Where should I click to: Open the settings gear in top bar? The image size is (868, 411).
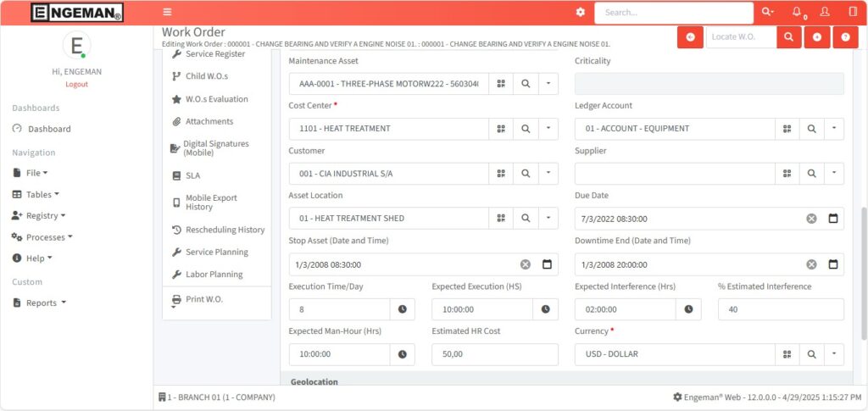(581, 12)
